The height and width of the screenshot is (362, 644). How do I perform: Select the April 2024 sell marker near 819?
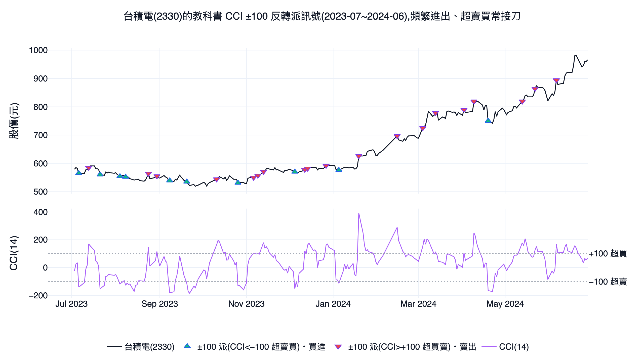[x=474, y=102]
